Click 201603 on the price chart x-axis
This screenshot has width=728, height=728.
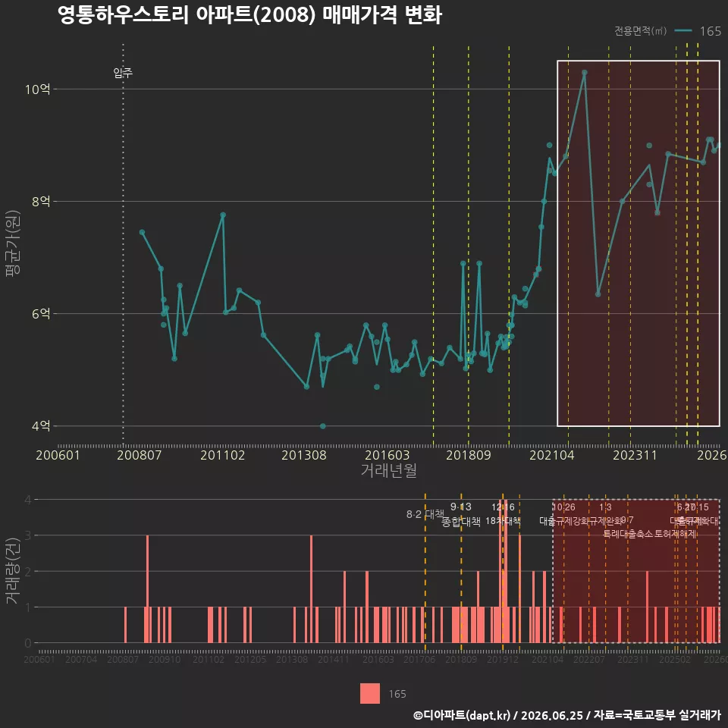click(x=388, y=455)
